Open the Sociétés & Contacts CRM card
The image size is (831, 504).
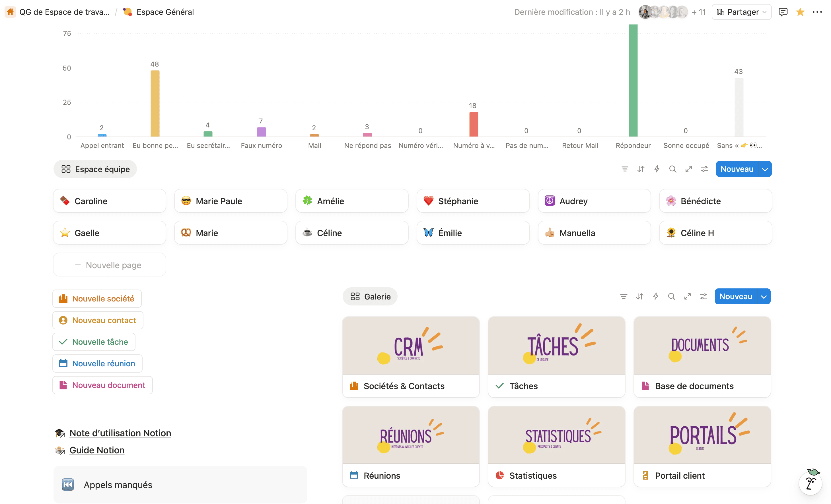coord(410,357)
